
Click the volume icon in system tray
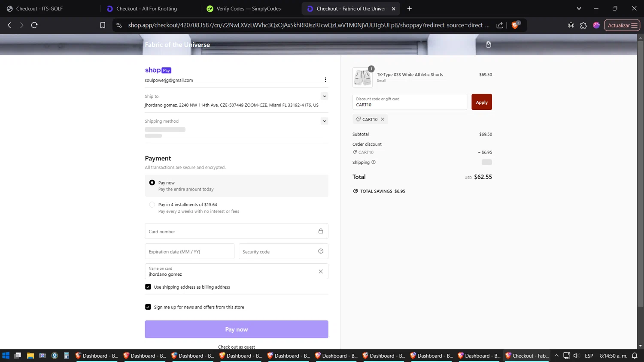click(576, 356)
